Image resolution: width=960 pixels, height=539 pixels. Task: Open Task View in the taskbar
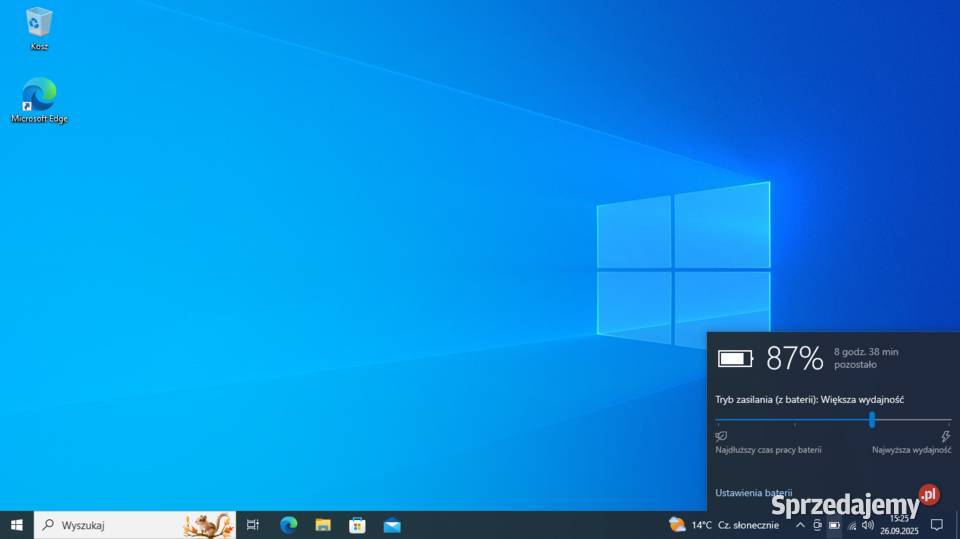click(x=253, y=525)
